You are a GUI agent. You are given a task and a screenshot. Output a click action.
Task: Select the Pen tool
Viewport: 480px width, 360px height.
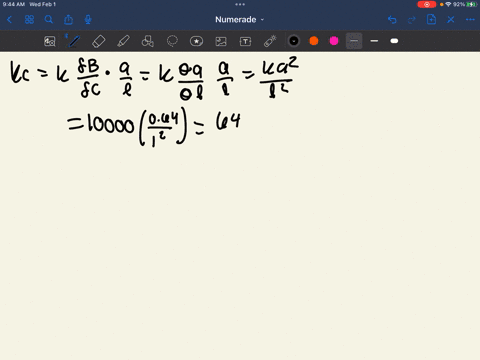pyautogui.click(x=74, y=41)
